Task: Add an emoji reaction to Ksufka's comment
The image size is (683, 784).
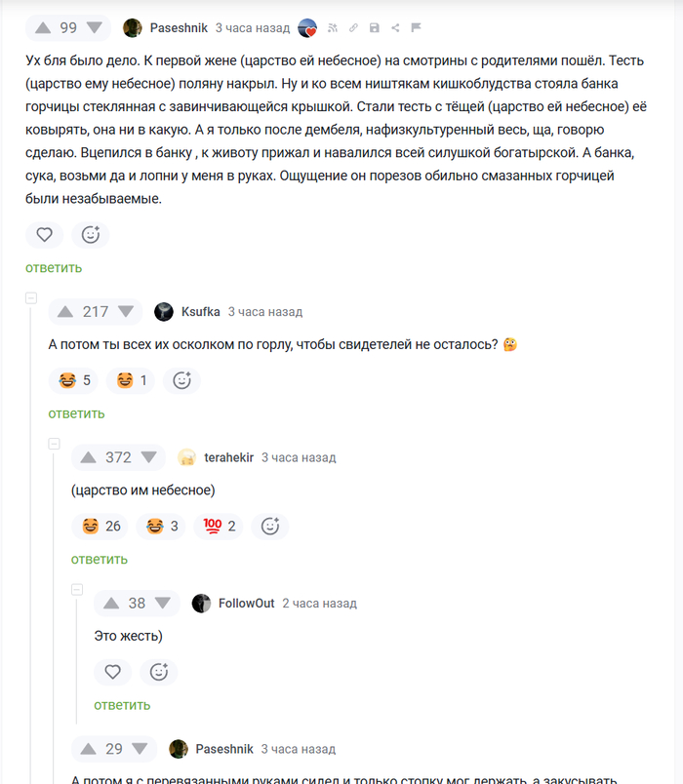Action: [x=181, y=380]
